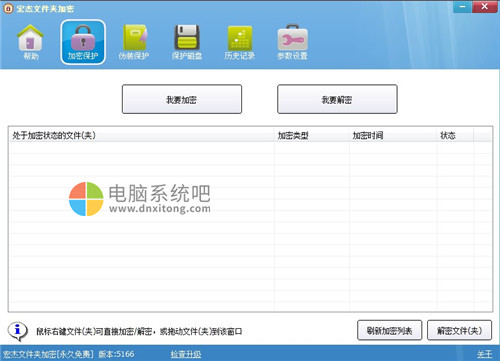The height and width of the screenshot is (361, 500).
Task: Click the info bubble icon
Action: point(17,331)
